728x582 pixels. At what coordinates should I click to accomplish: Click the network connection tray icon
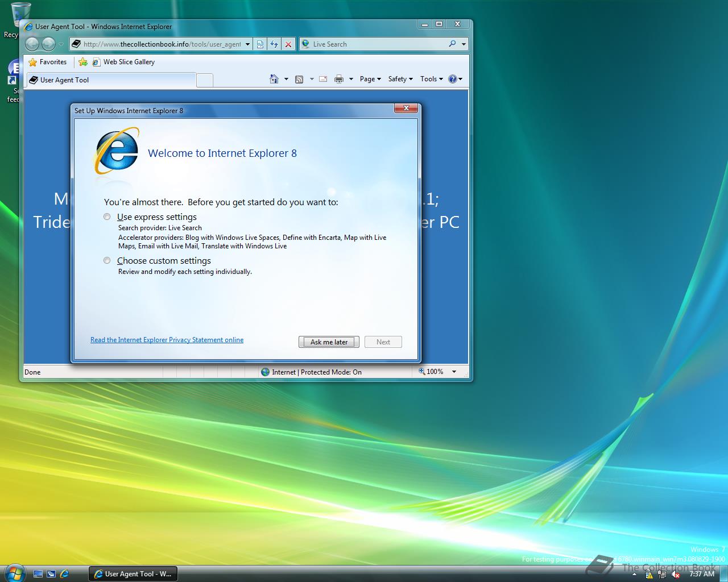pos(662,574)
